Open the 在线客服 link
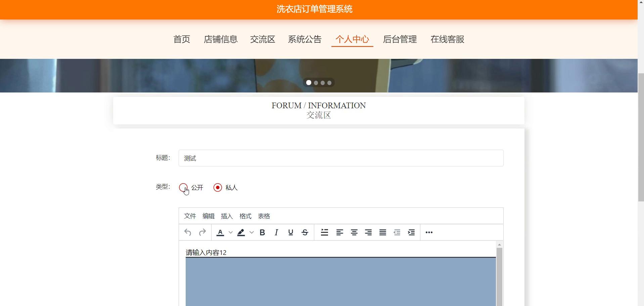 pyautogui.click(x=447, y=39)
